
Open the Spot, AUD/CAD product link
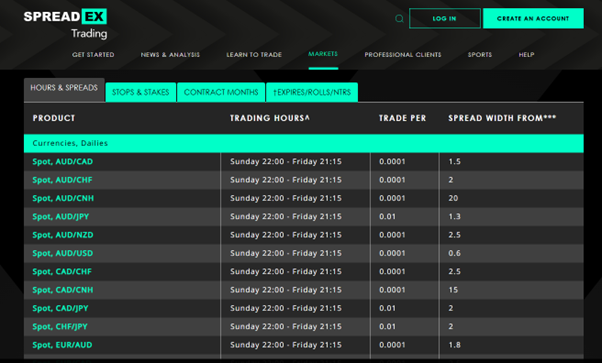pos(63,162)
